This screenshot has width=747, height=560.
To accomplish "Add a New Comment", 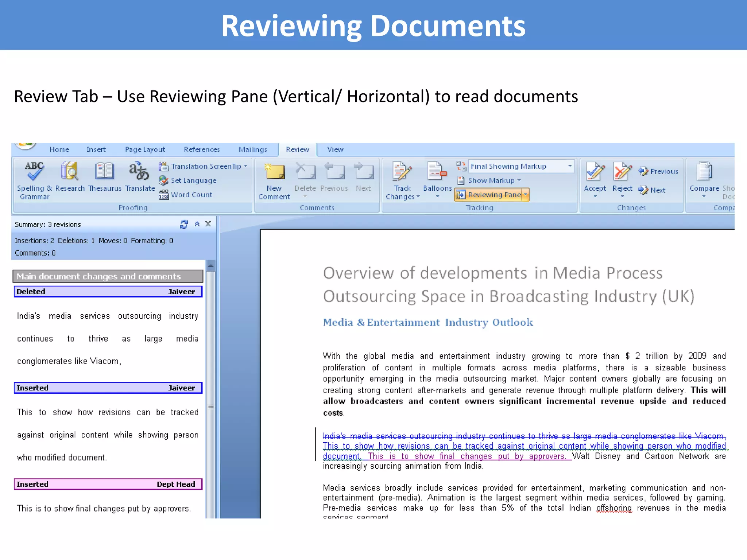I will pos(274,181).
